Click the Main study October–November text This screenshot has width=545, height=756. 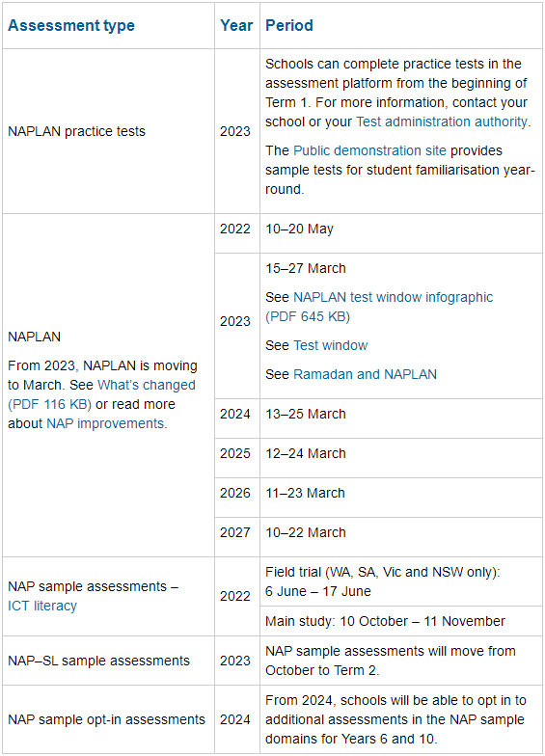coord(385,621)
